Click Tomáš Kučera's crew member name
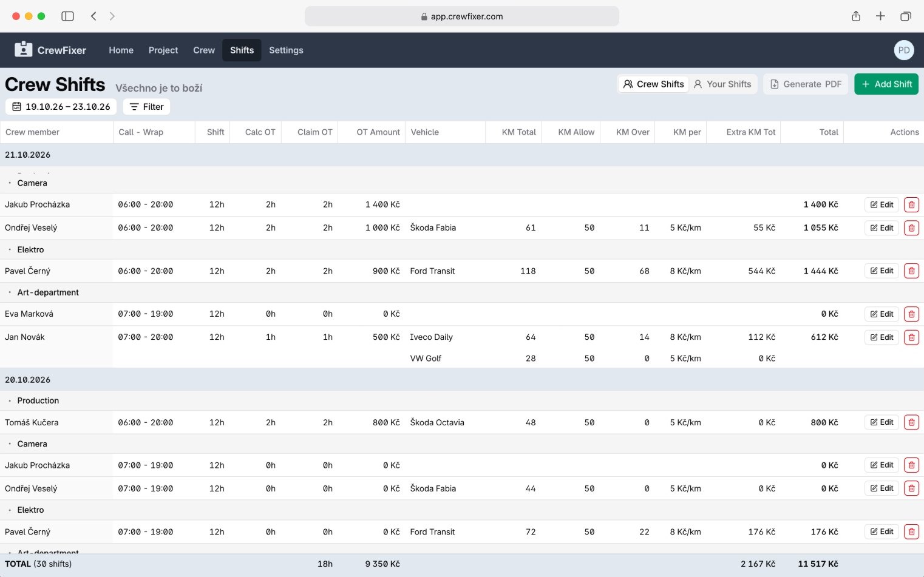924x577 pixels. (32, 423)
